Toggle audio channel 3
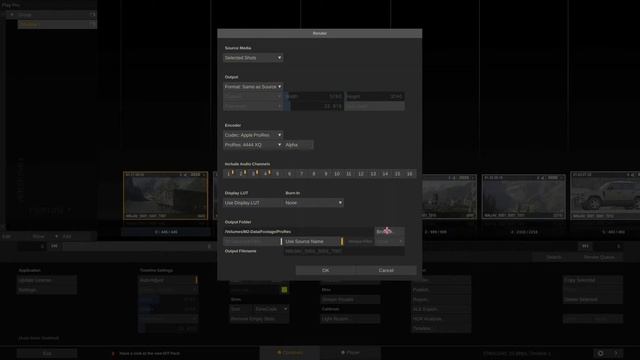Image resolution: width=640 pixels, height=360 pixels. point(253,174)
